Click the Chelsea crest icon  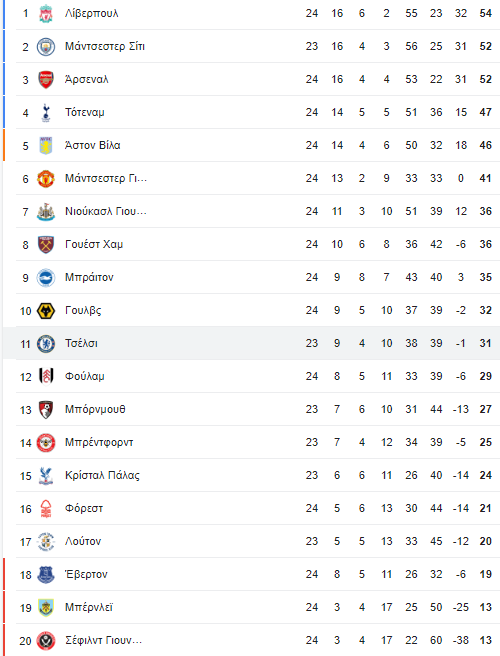pos(46,343)
